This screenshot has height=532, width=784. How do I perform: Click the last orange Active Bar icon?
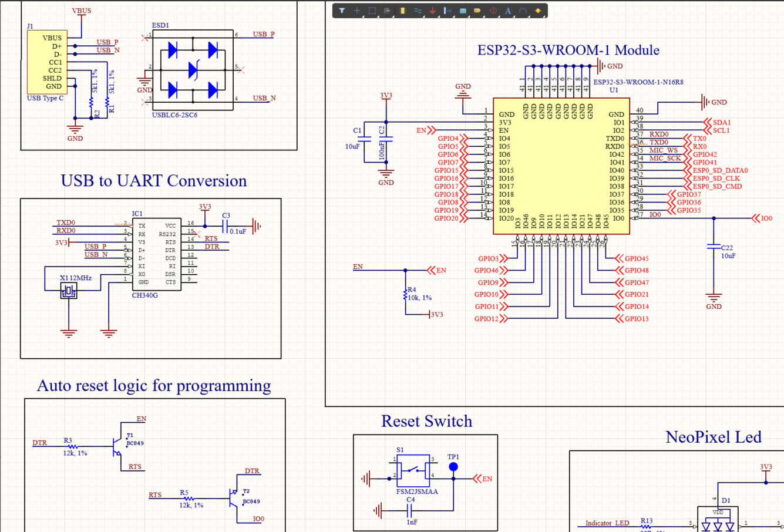click(538, 11)
